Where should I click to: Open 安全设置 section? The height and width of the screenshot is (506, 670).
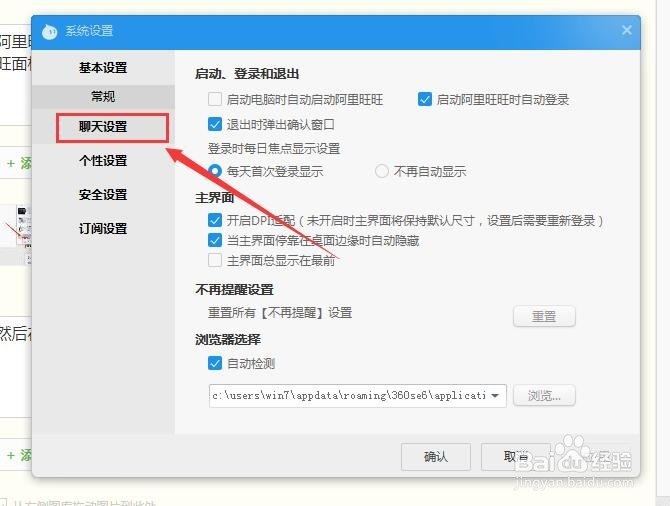pos(103,195)
